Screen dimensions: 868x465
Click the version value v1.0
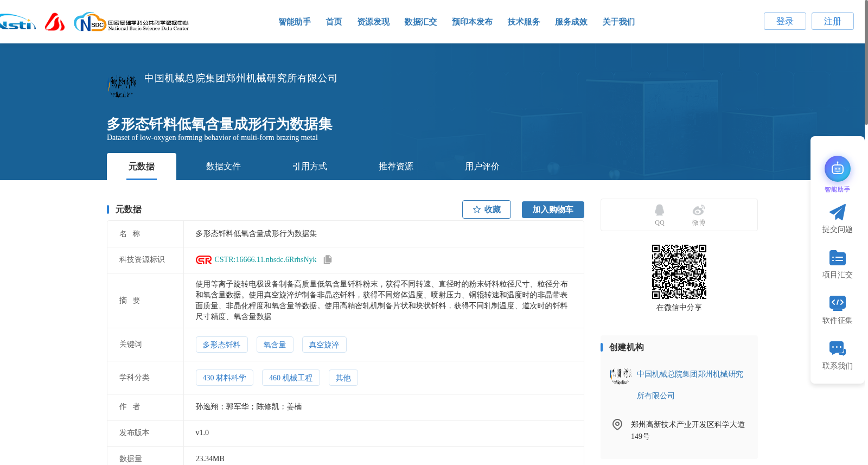tap(202, 433)
